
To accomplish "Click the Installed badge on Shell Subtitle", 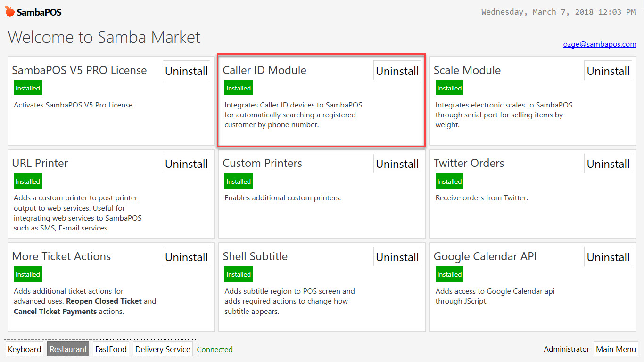I will 238,274.
